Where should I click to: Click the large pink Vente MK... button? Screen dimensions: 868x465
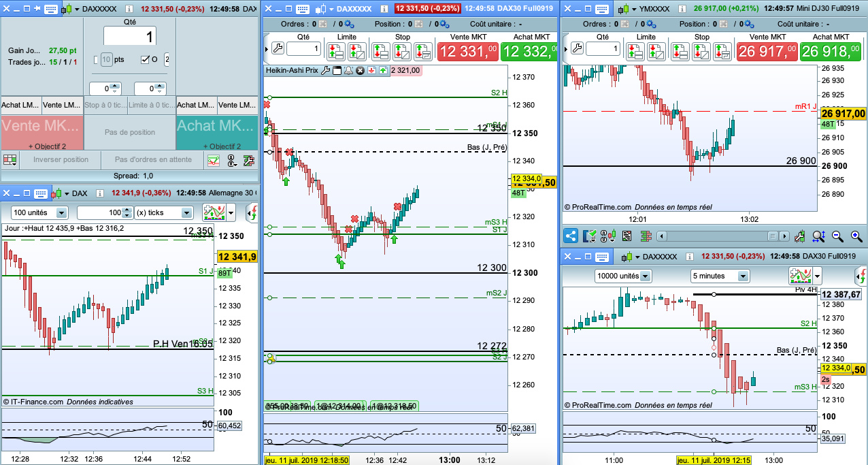tap(42, 132)
